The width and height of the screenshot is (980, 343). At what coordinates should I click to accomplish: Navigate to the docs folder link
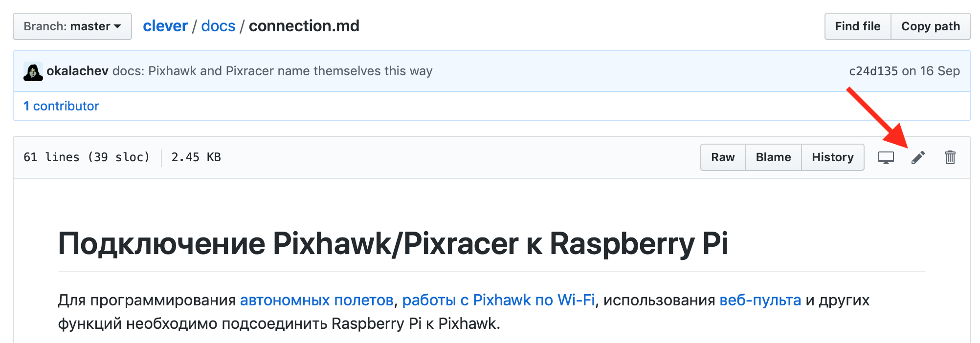coord(218,26)
